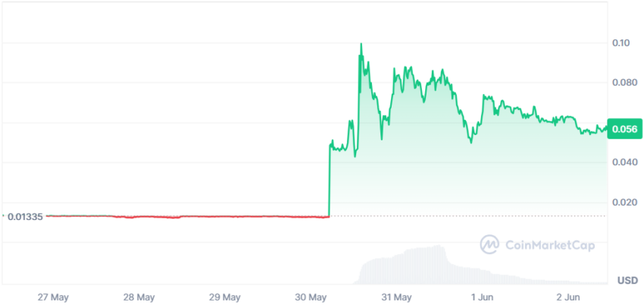Click the 28 May date label
The width and height of the screenshot is (644, 305).
(139, 297)
